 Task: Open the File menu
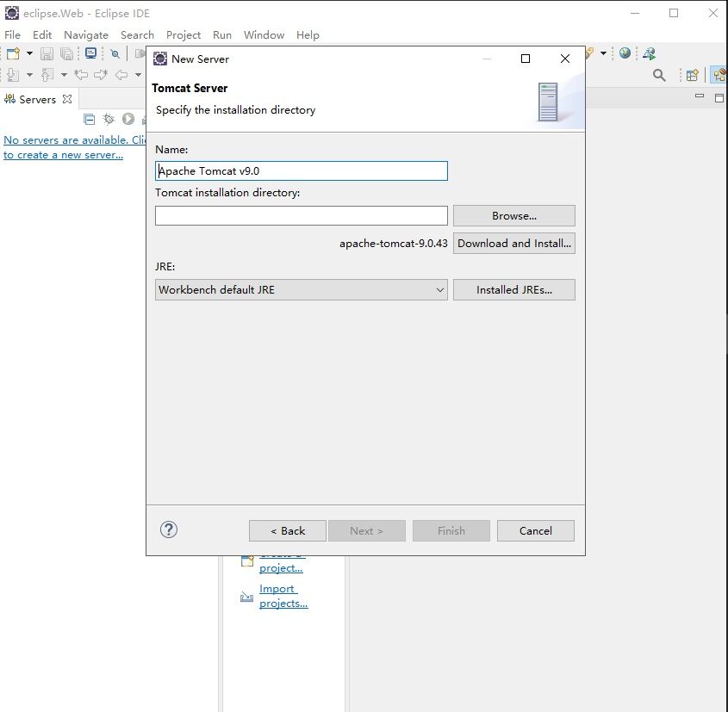click(12, 34)
